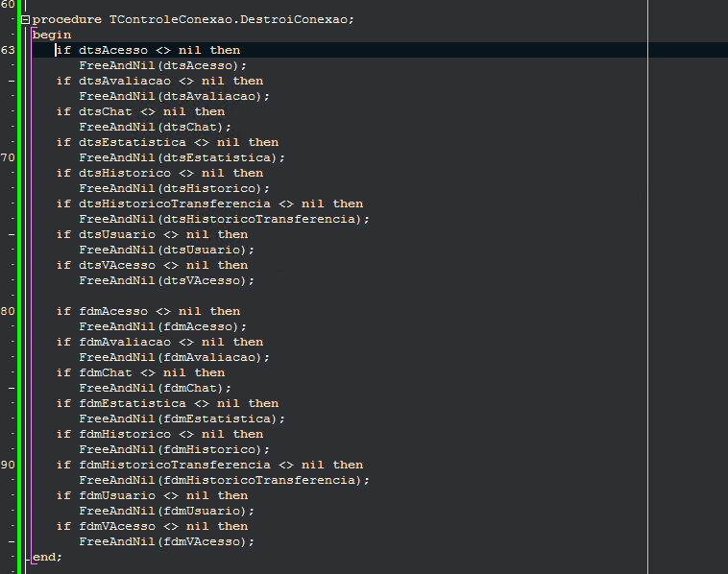The width and height of the screenshot is (728, 574).
Task: Place cursor in FreeAndNil(dtsChat) line
Action: (x=155, y=127)
